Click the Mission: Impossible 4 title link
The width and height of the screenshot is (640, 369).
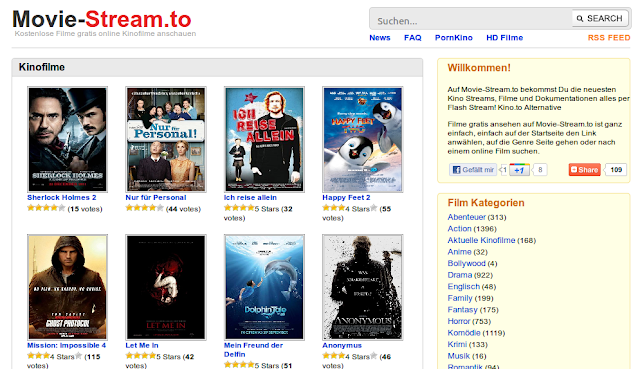67,345
